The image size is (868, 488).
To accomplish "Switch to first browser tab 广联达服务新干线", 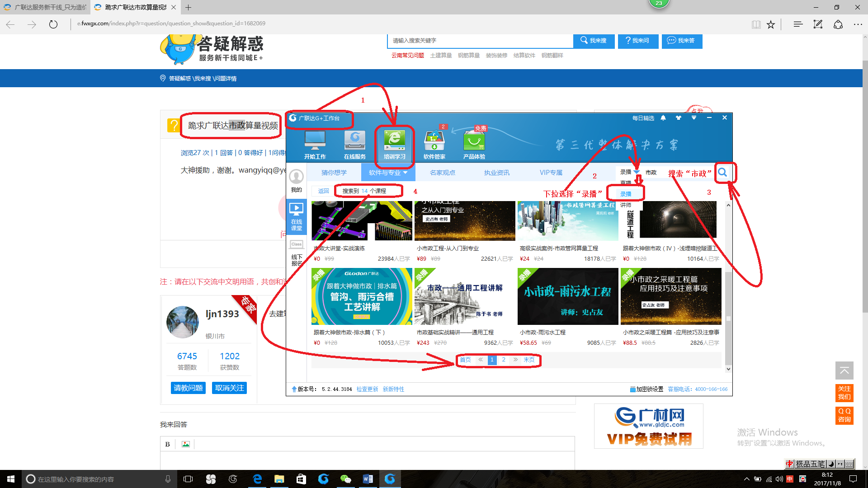I will pos(45,7).
